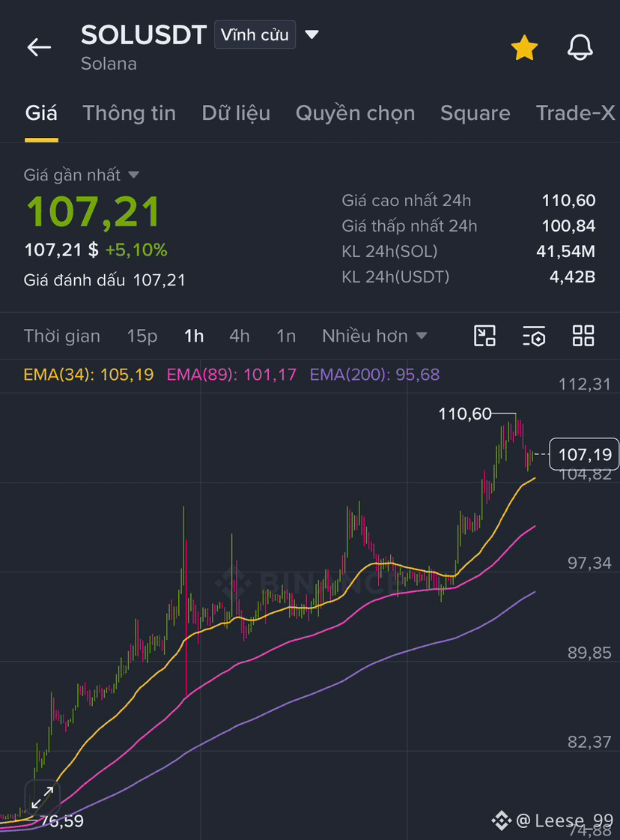Screen dimensions: 620x840
Task: Tap the SOLUSDT pair title
Action: click(x=144, y=34)
